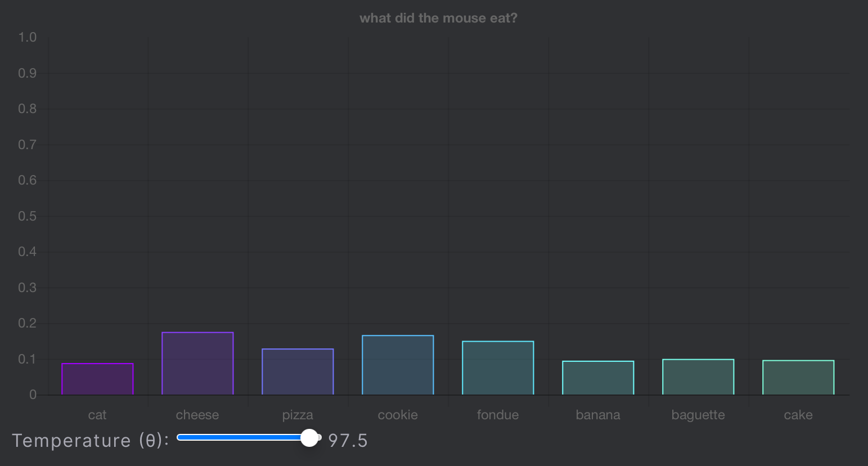Screen dimensions: 868x466
Task: Click the 'cookie' x-axis label
Action: pyautogui.click(x=398, y=415)
